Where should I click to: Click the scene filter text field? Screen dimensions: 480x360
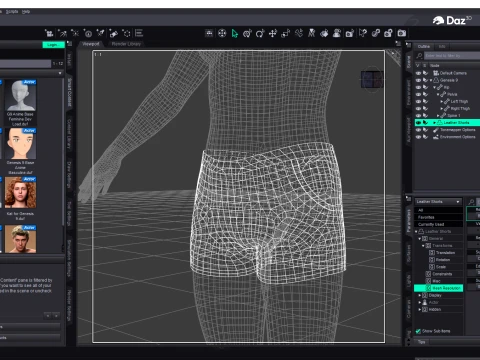(x=452, y=56)
